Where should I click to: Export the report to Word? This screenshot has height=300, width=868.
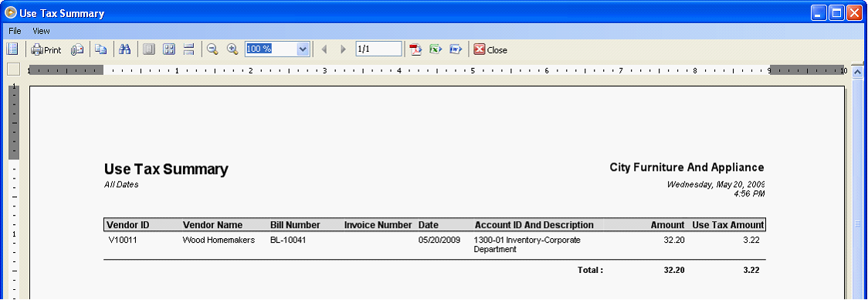[x=456, y=49]
